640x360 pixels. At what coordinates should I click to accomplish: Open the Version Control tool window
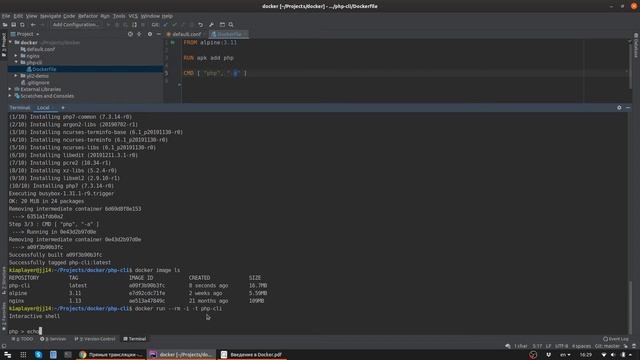click(x=95, y=339)
